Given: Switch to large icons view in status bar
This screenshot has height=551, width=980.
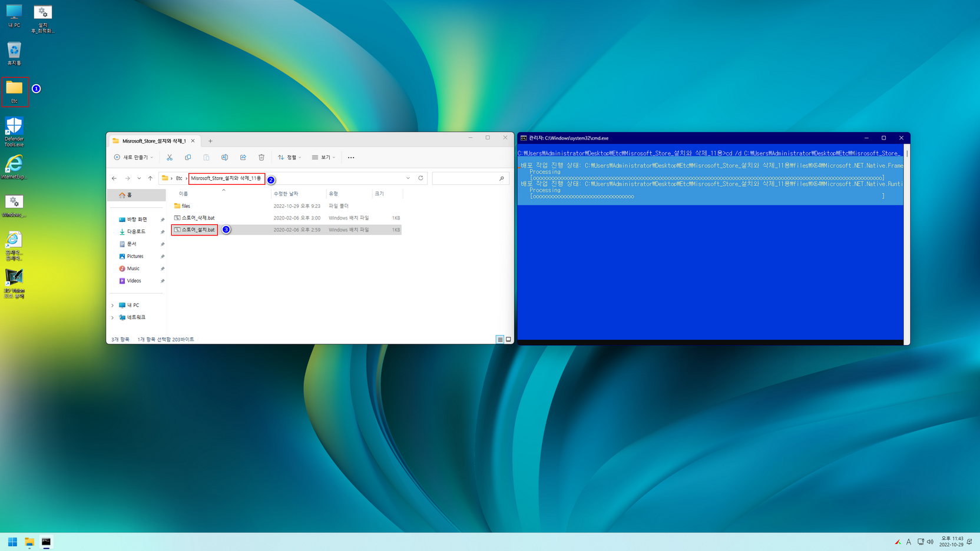Looking at the screenshot, I should (508, 339).
